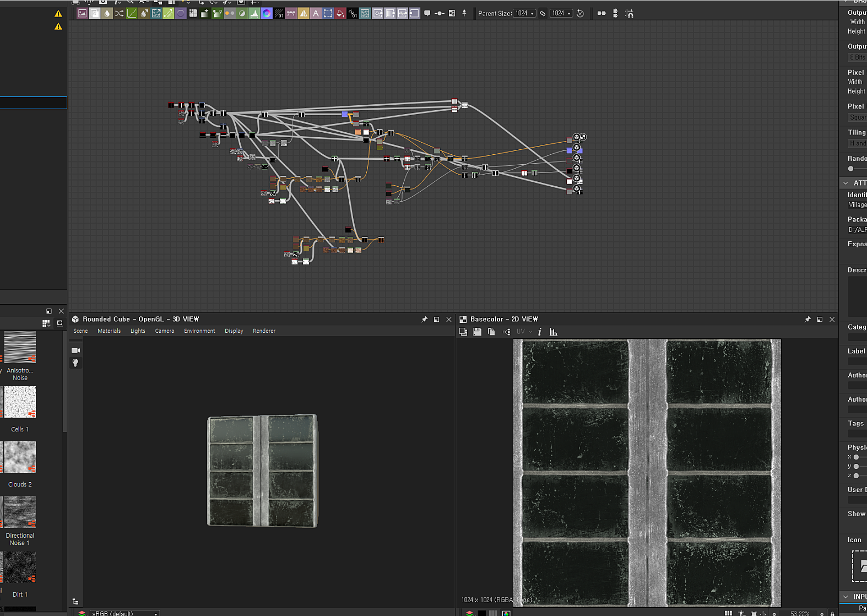Show histogram in 2D View
Screen dimensions: 867x616
[x=554, y=332]
